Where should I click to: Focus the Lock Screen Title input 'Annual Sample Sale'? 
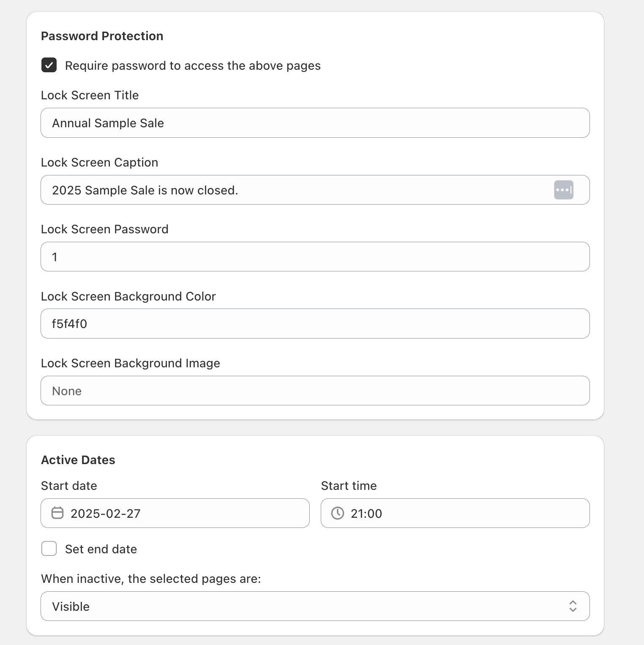click(315, 123)
